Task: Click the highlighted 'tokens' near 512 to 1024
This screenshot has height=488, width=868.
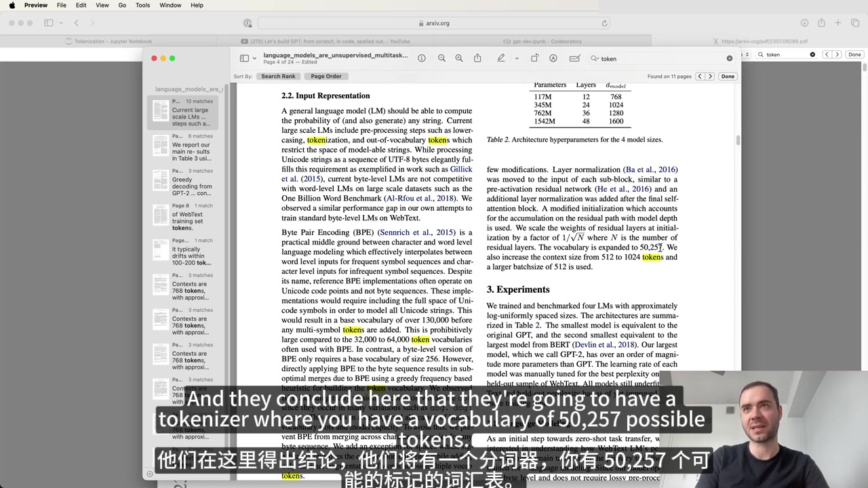Action: (x=652, y=258)
